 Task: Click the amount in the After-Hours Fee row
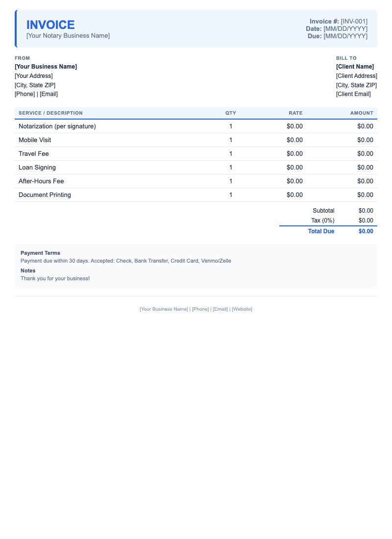pyautogui.click(x=365, y=181)
